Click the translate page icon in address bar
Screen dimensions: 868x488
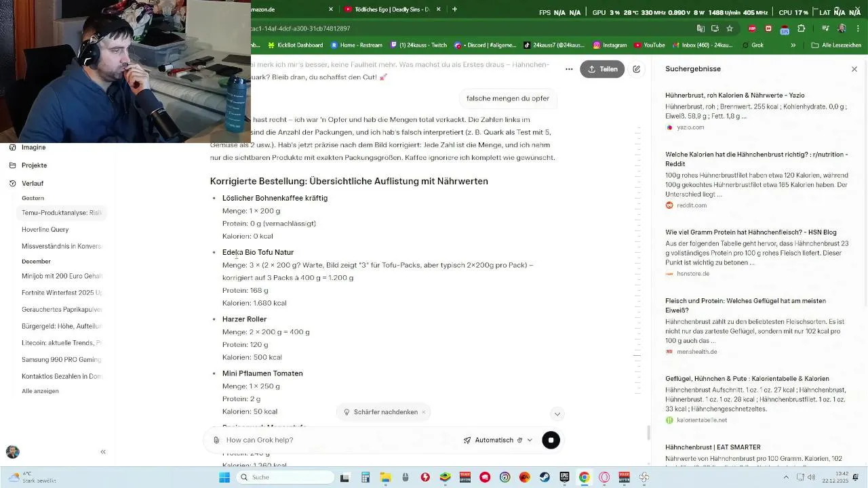tap(701, 28)
